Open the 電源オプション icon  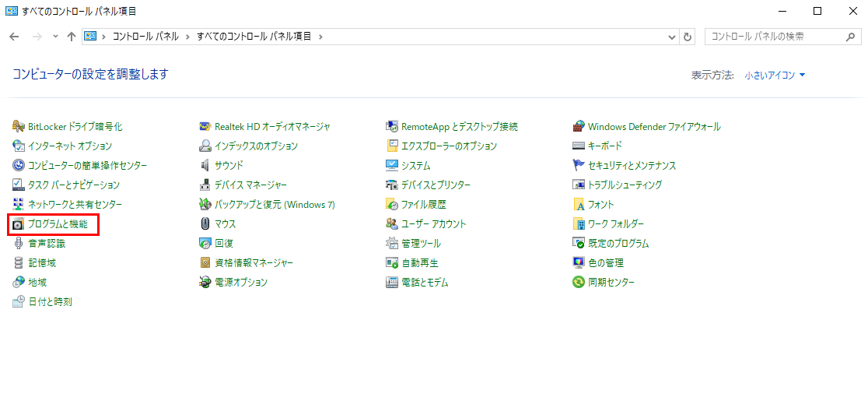click(205, 282)
